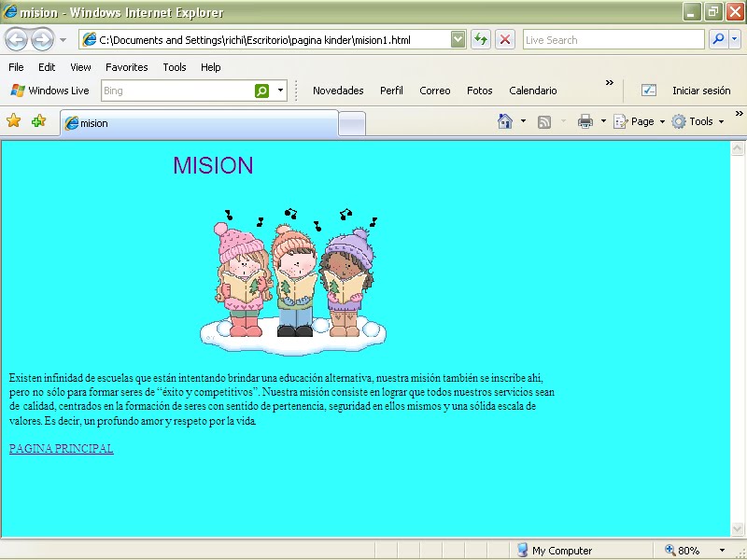
Task: Click the Print icon
Action: (x=585, y=121)
